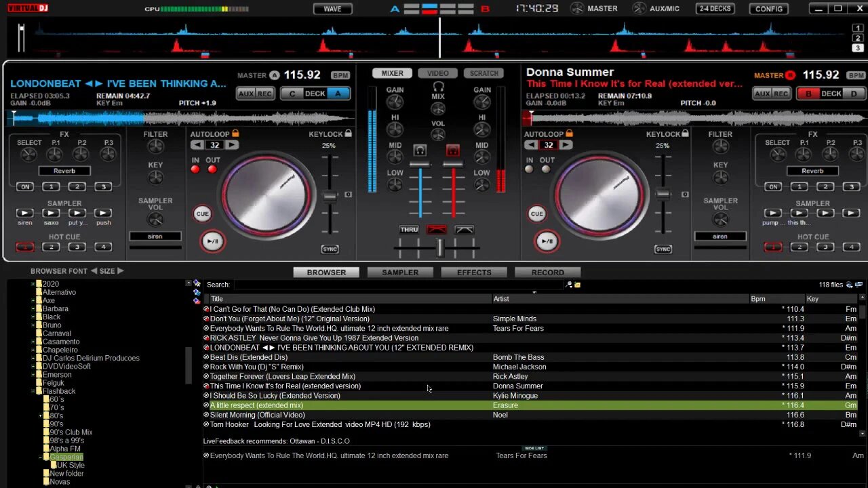Viewport: 868px width, 488px height.
Task: Hit CUE on the right deck
Action: (536, 213)
